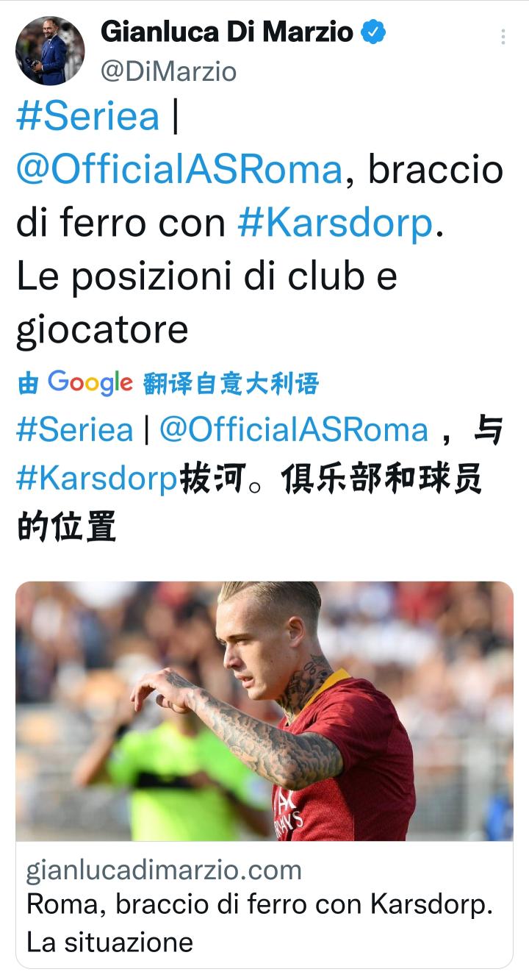Click the La situazione card subtitle
The width and height of the screenshot is (529, 980).
[109, 942]
